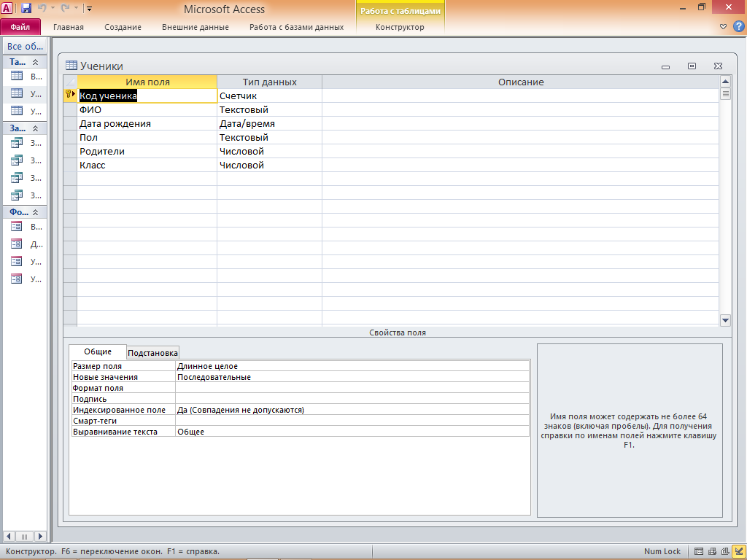Select the Общие properties tab
The image size is (747, 560).
pyautogui.click(x=98, y=351)
